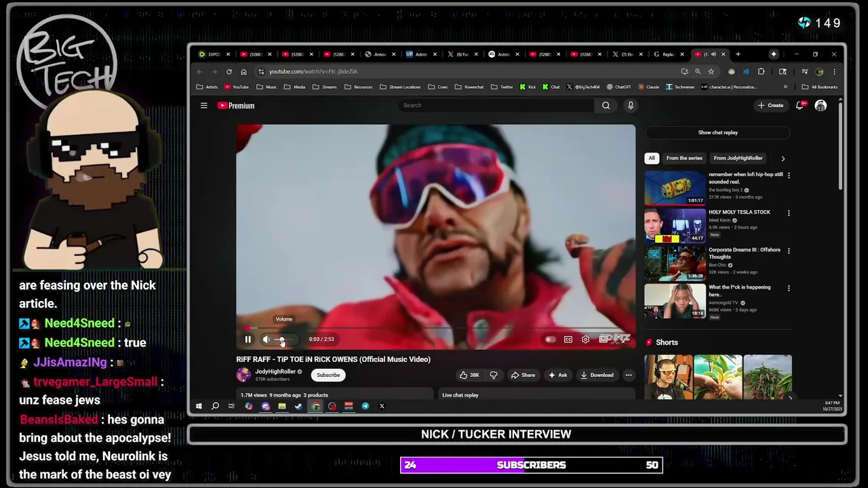Screen dimensions: 868x488
Task: Click the video volume slider
Action: click(284, 340)
